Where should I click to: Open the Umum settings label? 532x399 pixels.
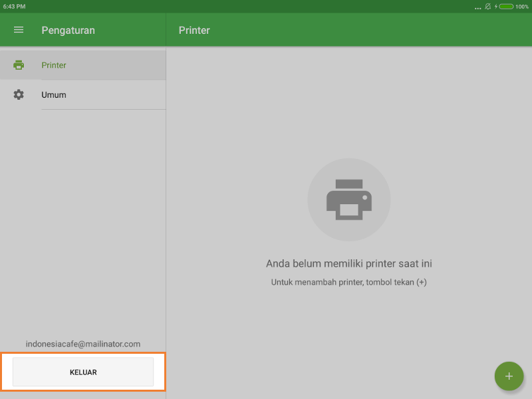pos(54,94)
